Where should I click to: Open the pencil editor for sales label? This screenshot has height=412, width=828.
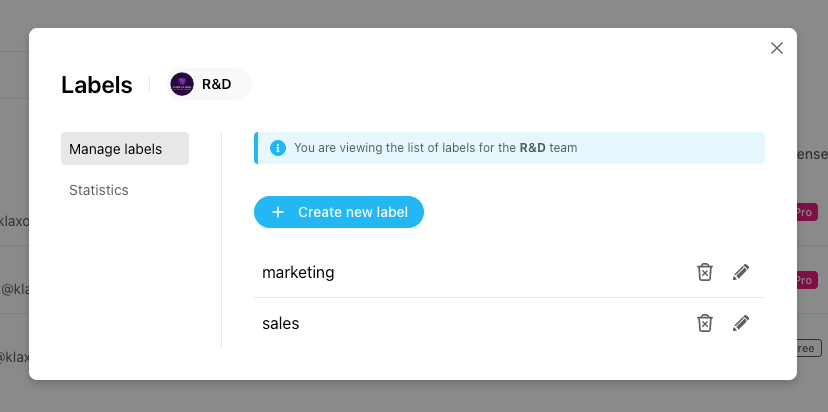click(x=741, y=323)
